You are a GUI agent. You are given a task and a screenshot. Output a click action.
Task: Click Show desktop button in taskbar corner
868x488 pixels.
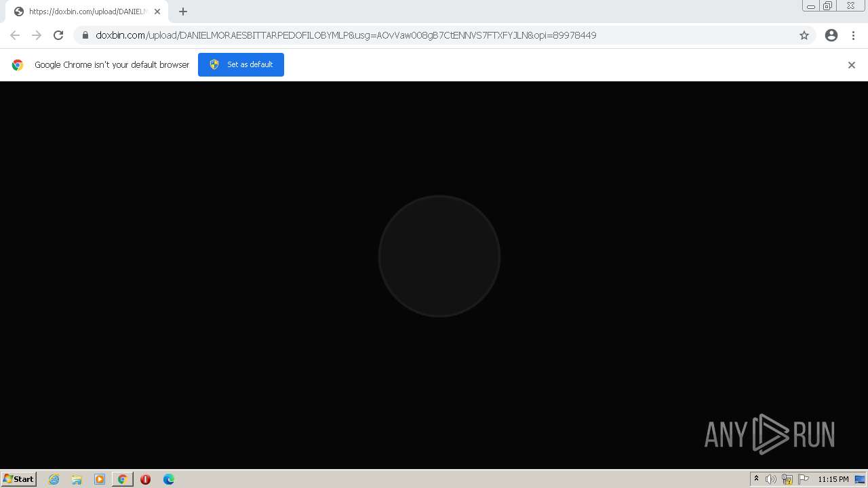(860, 479)
